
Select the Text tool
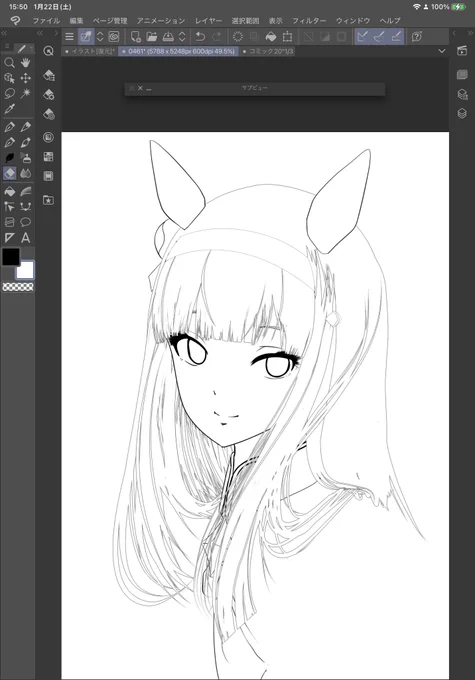pos(26,238)
